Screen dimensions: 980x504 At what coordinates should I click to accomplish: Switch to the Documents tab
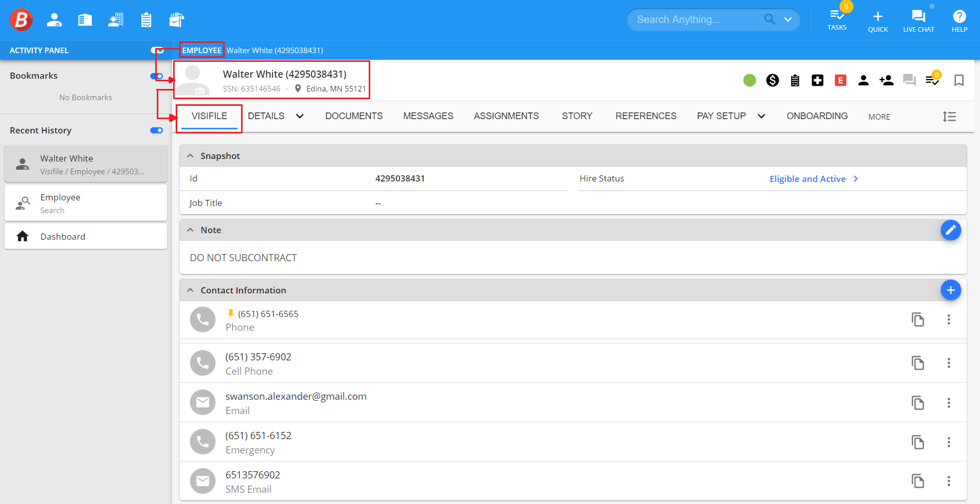pyautogui.click(x=354, y=116)
